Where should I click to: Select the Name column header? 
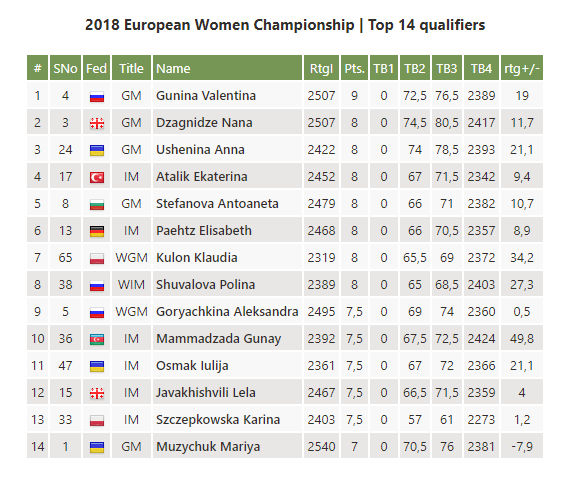pos(227,68)
